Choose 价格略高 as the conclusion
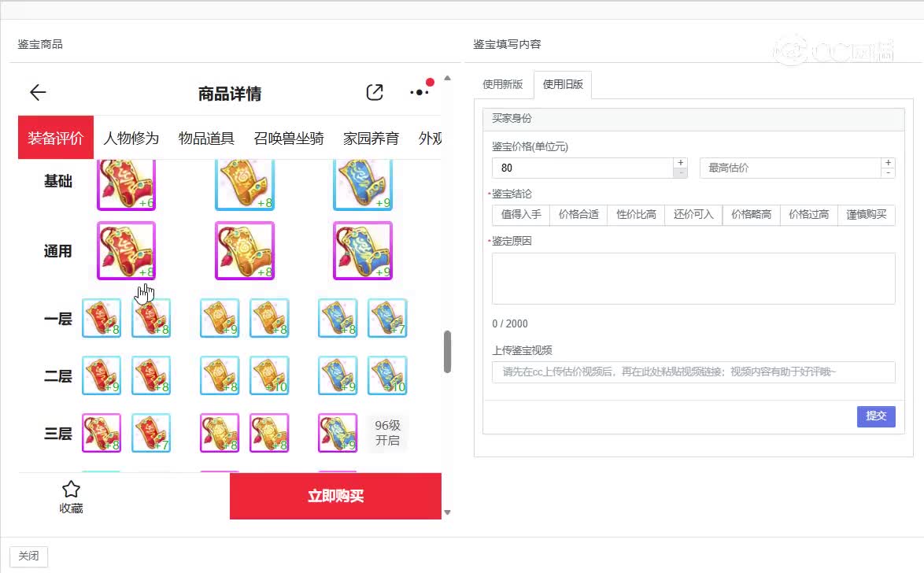This screenshot has width=924, height=573. pyautogui.click(x=752, y=215)
